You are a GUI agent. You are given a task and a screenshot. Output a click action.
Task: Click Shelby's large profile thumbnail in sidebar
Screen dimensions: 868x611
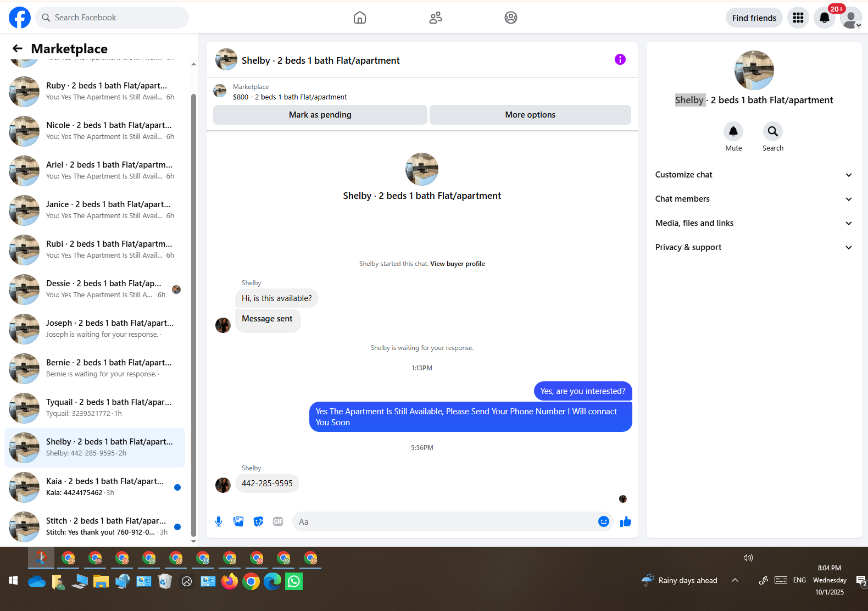point(754,70)
